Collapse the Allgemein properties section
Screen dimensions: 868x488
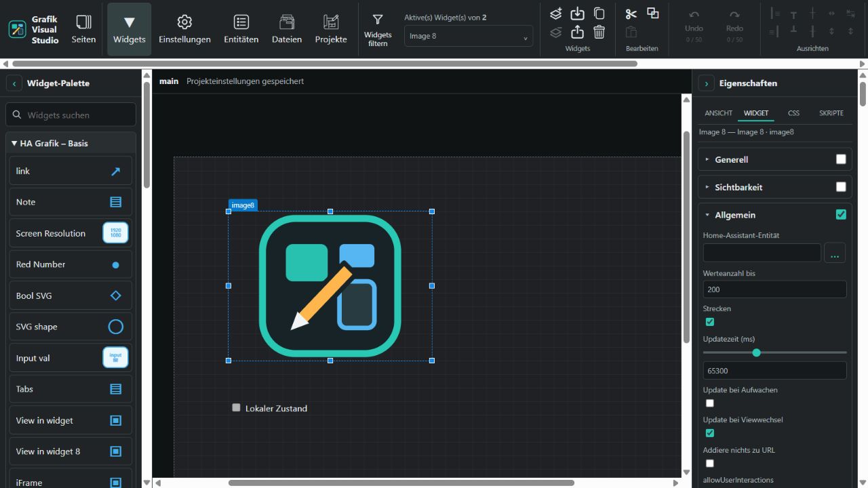click(x=707, y=215)
